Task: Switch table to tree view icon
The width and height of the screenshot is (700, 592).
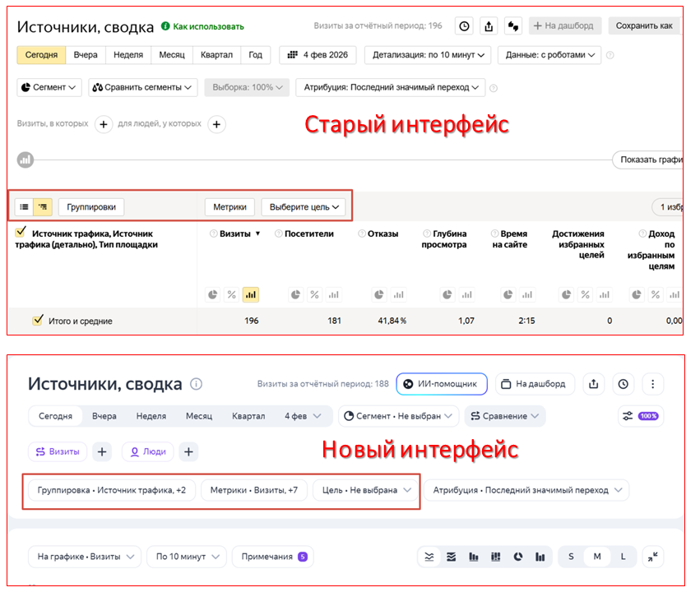Action: (x=43, y=207)
